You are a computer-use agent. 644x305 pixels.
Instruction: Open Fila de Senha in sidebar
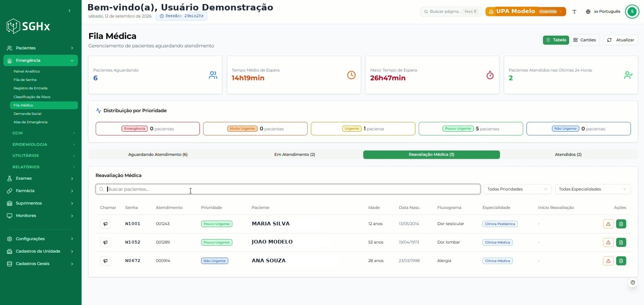click(25, 80)
